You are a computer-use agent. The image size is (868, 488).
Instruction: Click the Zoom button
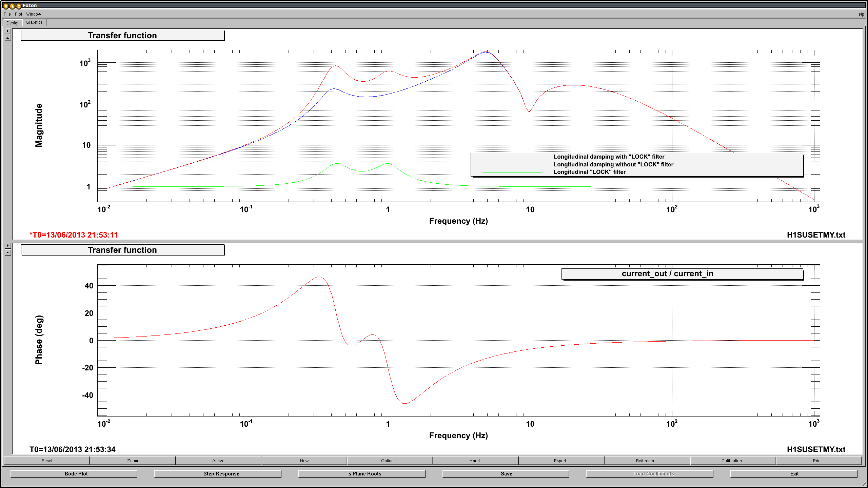coord(133,461)
